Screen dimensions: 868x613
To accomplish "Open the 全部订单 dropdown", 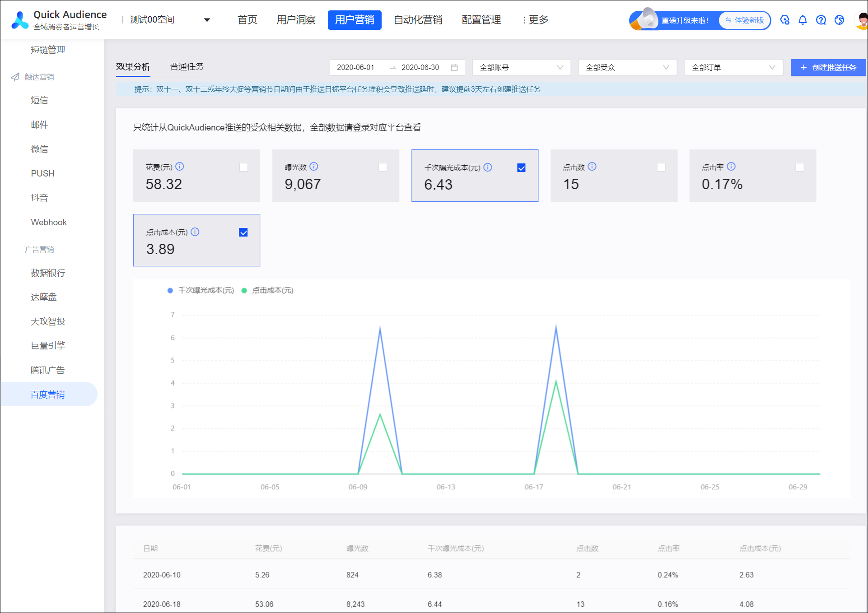I will tap(734, 67).
